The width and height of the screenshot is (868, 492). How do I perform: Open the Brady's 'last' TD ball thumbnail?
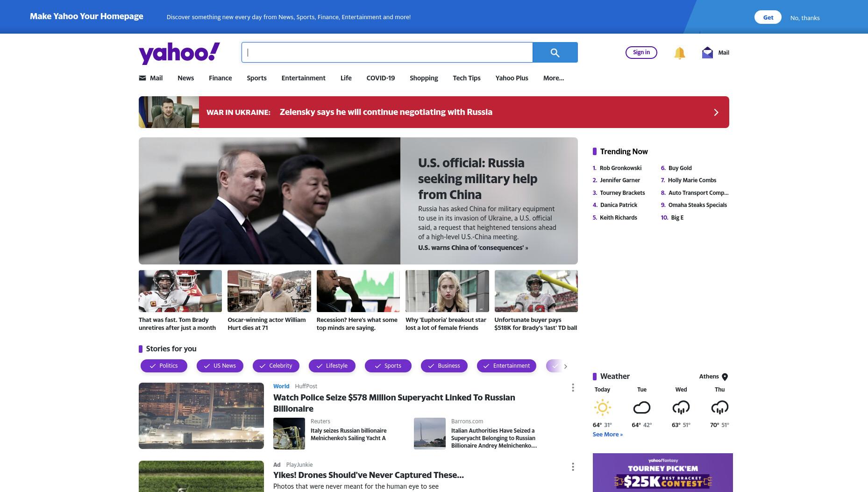536,291
